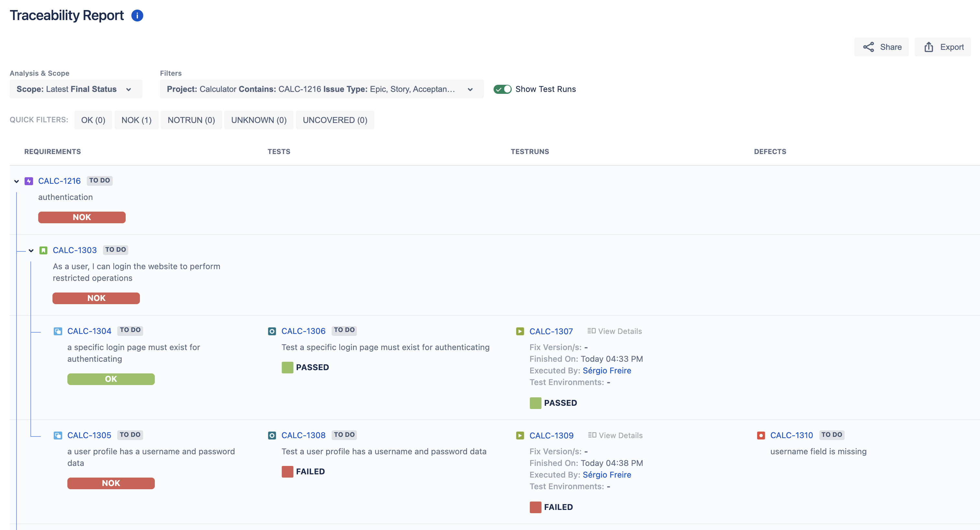Viewport: 980px width, 530px height.
Task: Click the NOK status bar under authentication
Action: (82, 217)
